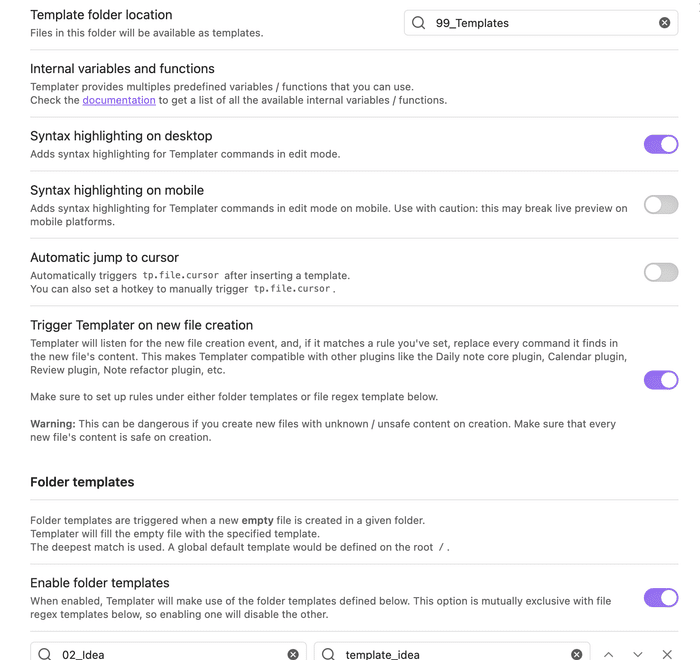
Task: Enable syntax highlighting on mobile
Action: (x=661, y=205)
